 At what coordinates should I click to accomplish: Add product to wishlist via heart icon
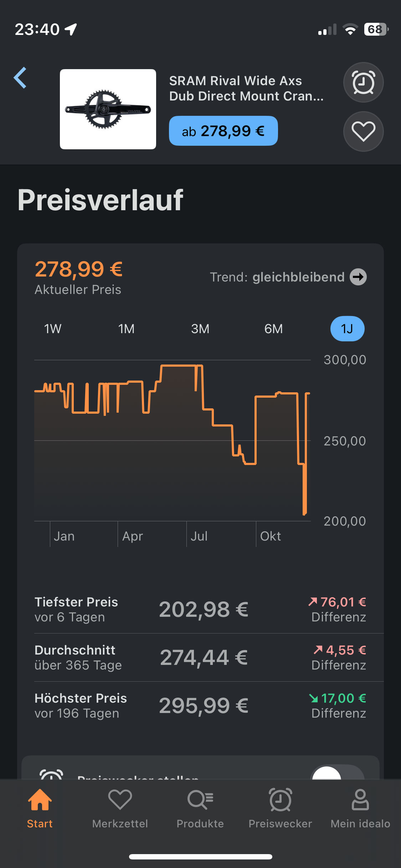[x=363, y=131]
